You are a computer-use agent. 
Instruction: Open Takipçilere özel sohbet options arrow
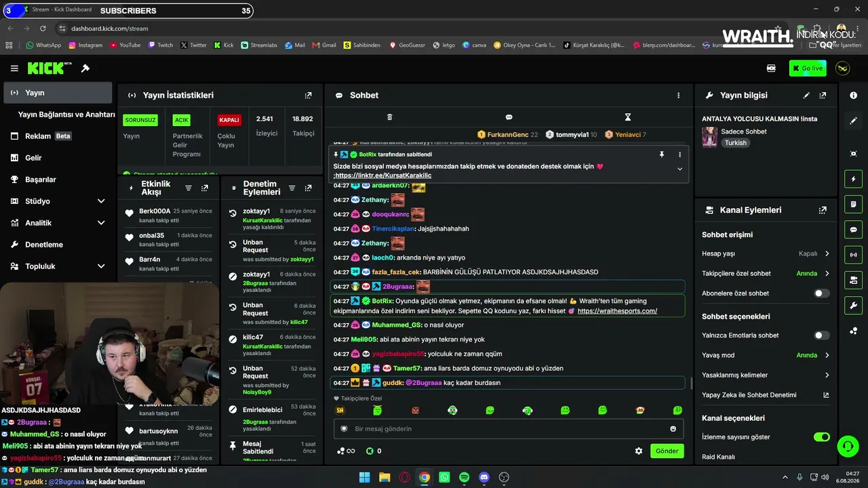[x=827, y=274]
